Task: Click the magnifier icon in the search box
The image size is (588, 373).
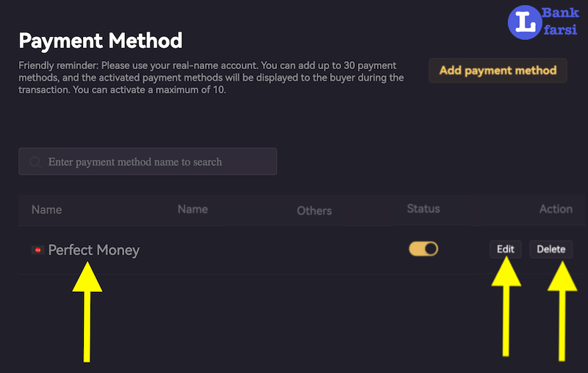Action: coord(35,162)
